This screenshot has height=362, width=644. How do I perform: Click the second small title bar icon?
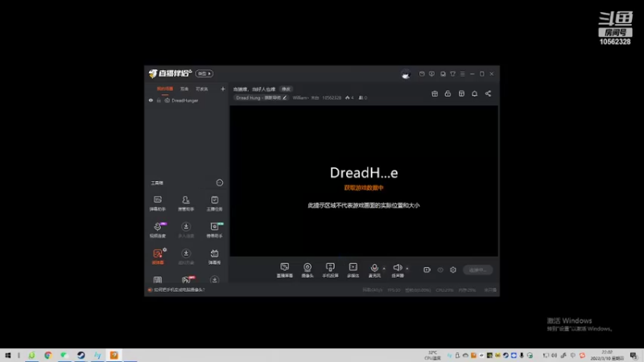coord(431,74)
